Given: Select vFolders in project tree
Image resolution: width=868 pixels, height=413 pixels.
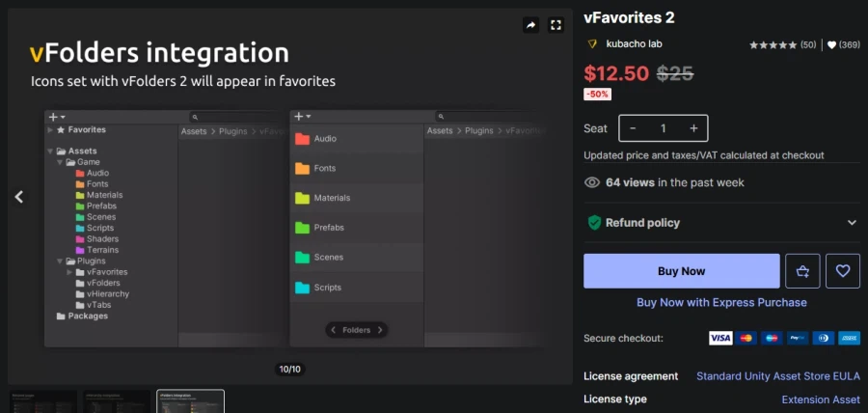Looking at the screenshot, I should (x=103, y=283).
